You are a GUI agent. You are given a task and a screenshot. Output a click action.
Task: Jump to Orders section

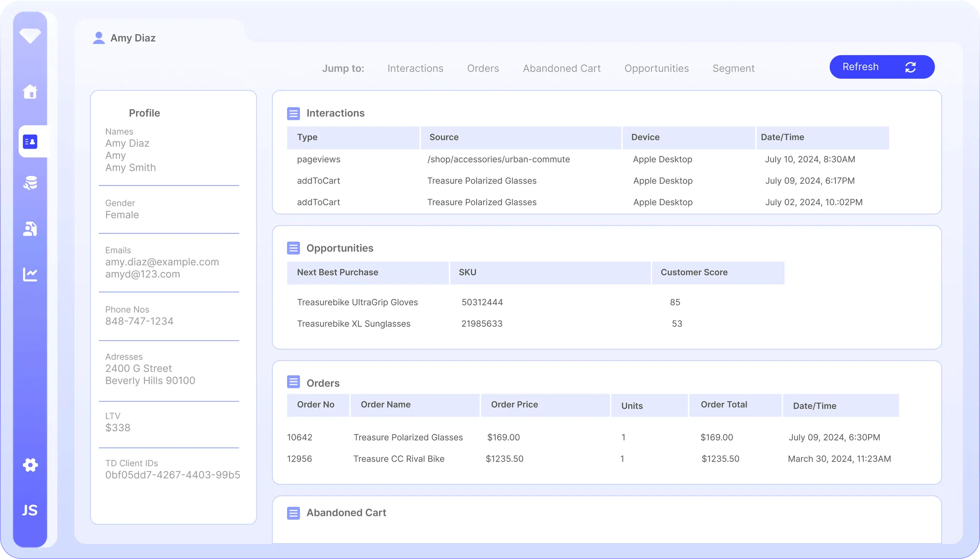click(x=483, y=68)
